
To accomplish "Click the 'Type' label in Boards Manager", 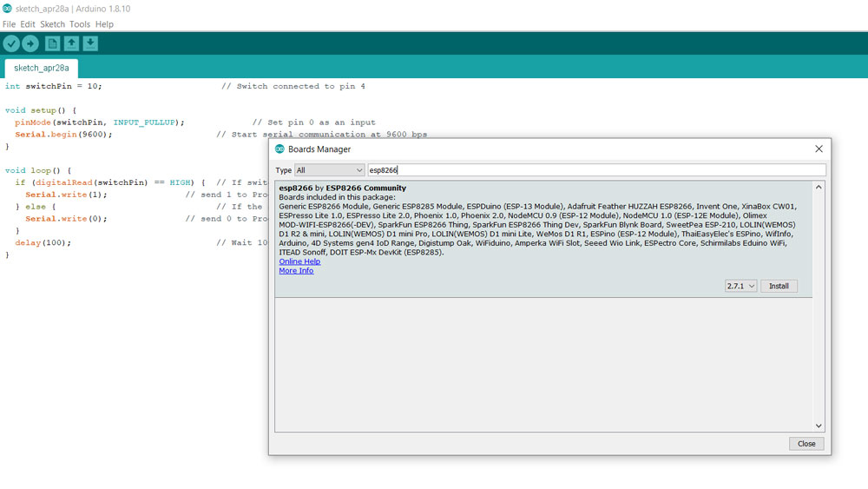I will coord(284,170).
